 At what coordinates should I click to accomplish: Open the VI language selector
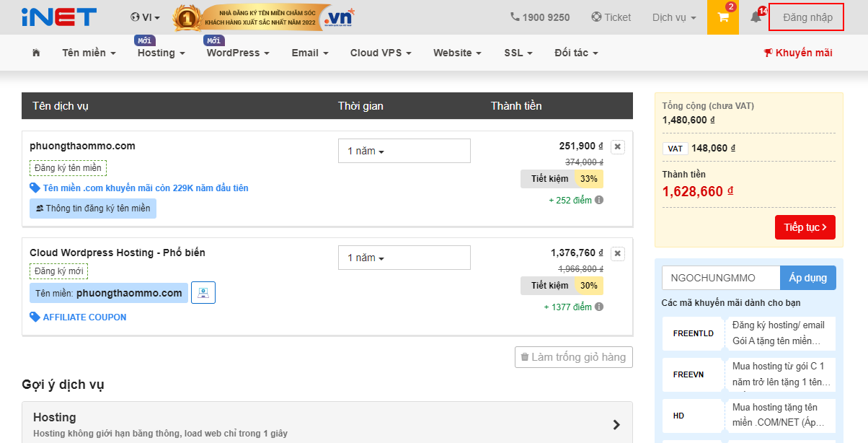click(x=146, y=17)
